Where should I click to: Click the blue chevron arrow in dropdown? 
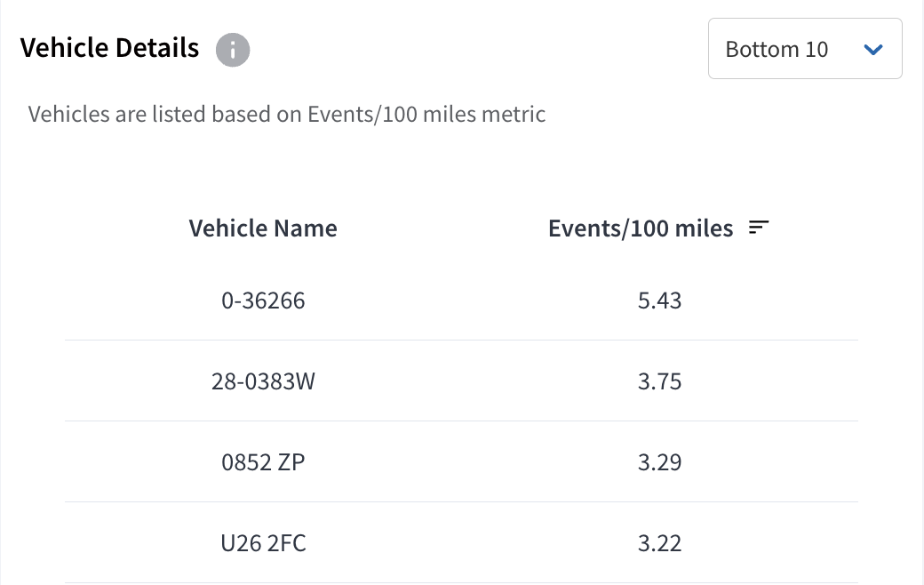[872, 50]
